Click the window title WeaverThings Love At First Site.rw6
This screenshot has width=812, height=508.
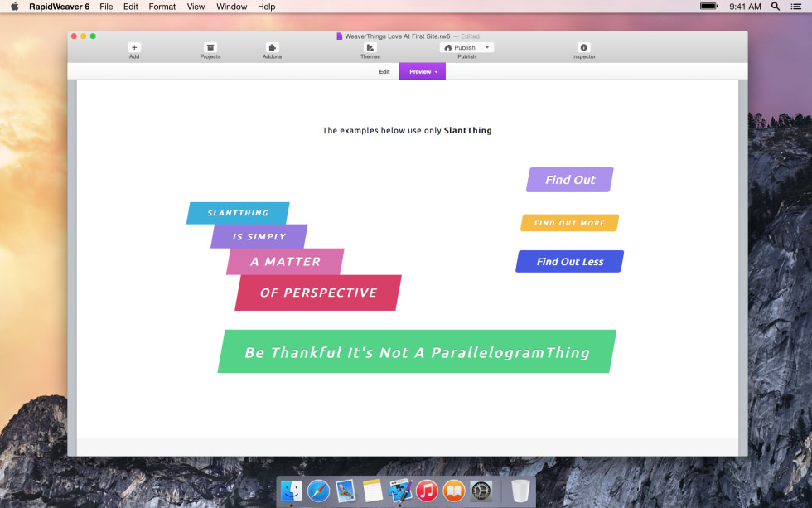(x=397, y=36)
